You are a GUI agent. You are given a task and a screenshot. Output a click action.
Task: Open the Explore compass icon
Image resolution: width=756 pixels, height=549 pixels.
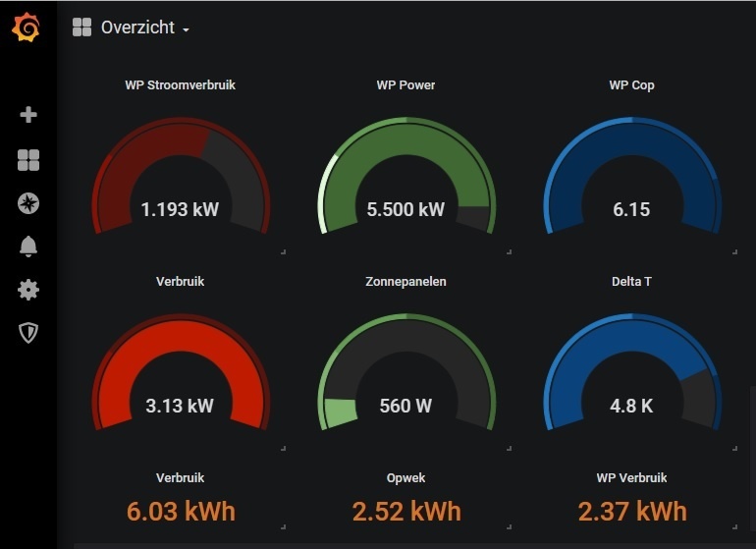pos(28,203)
